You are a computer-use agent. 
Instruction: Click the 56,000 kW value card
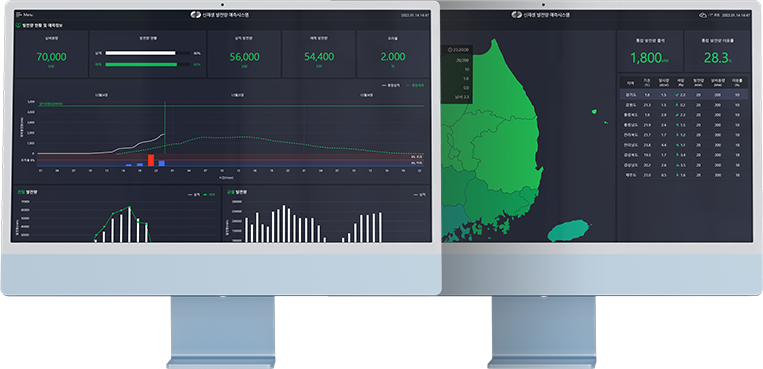pos(244,54)
